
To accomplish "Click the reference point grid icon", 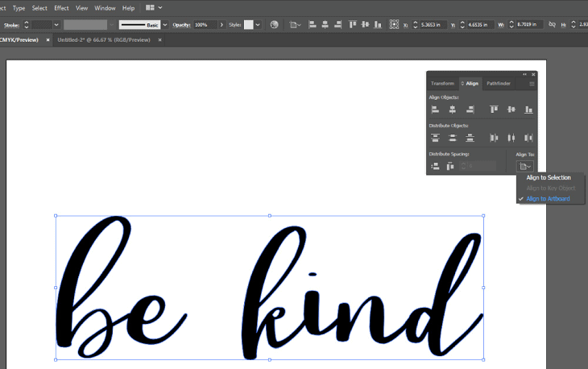I will [394, 24].
